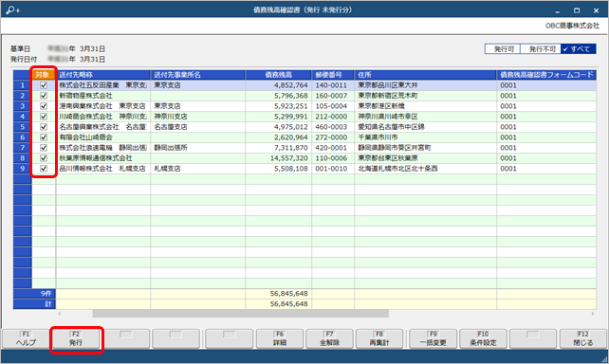The height and width of the screenshot is (364, 609).
Task: Toggle checkbox in row 7 株式会社浪速電機
Action: click(x=44, y=148)
